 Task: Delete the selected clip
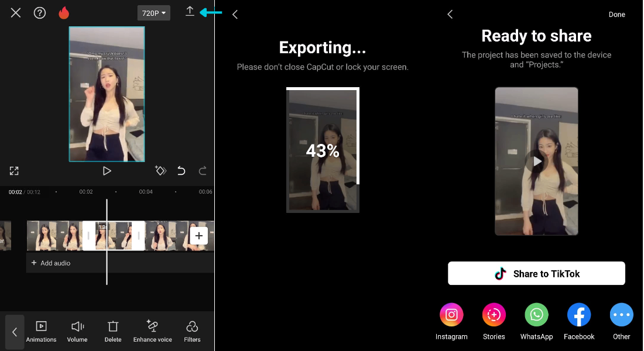click(x=113, y=332)
